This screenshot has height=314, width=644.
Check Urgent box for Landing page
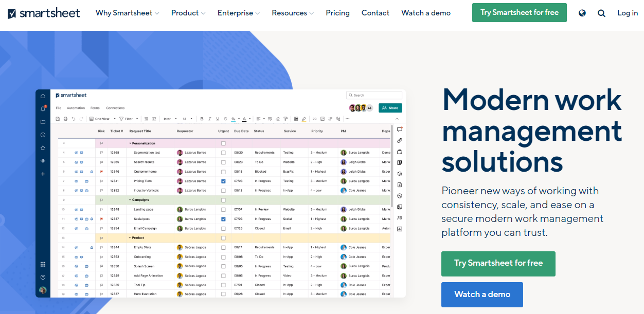coord(223,210)
